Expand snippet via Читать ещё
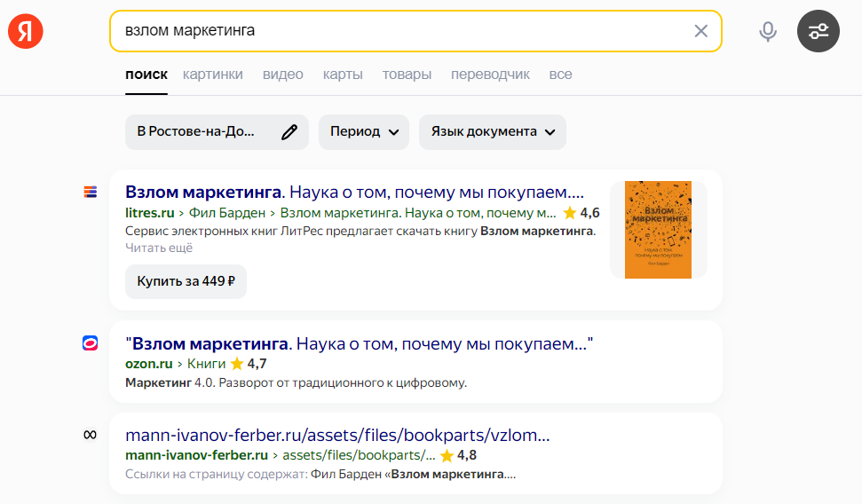The height and width of the screenshot is (504, 862). click(x=159, y=248)
